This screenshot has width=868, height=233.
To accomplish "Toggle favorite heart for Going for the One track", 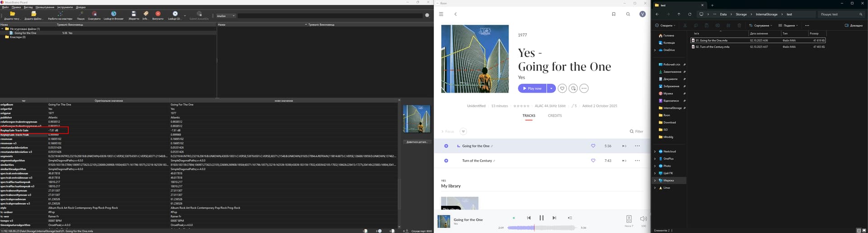I will click(593, 146).
